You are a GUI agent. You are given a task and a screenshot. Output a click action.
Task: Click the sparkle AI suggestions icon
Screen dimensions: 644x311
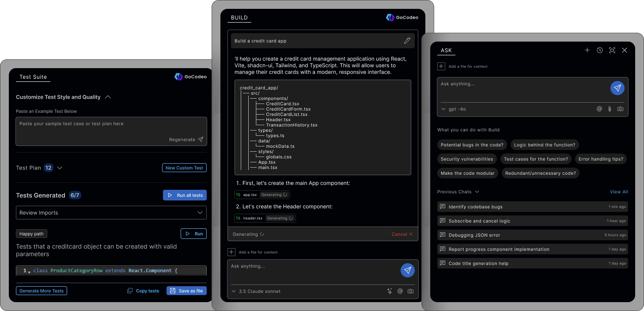(390, 291)
